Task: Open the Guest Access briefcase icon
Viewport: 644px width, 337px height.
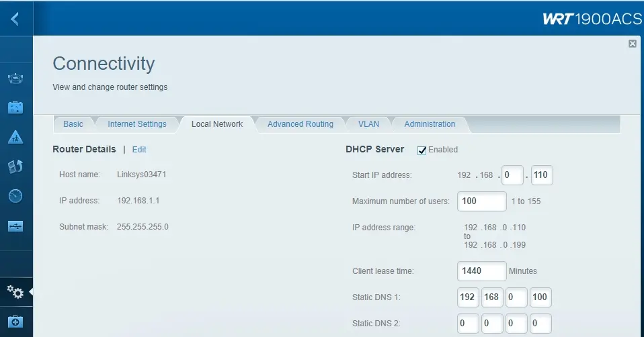Action: [x=15, y=108]
